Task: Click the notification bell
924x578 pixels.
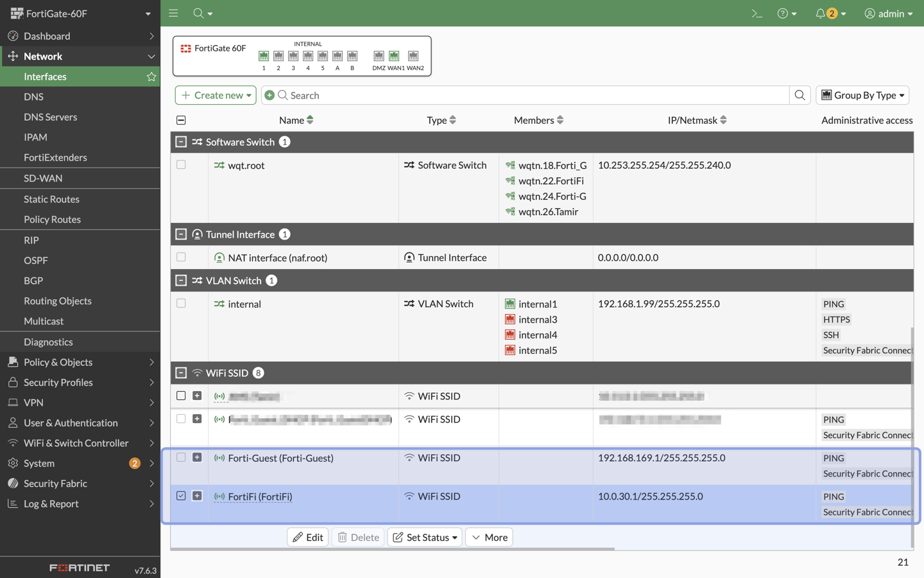Action: pos(822,13)
